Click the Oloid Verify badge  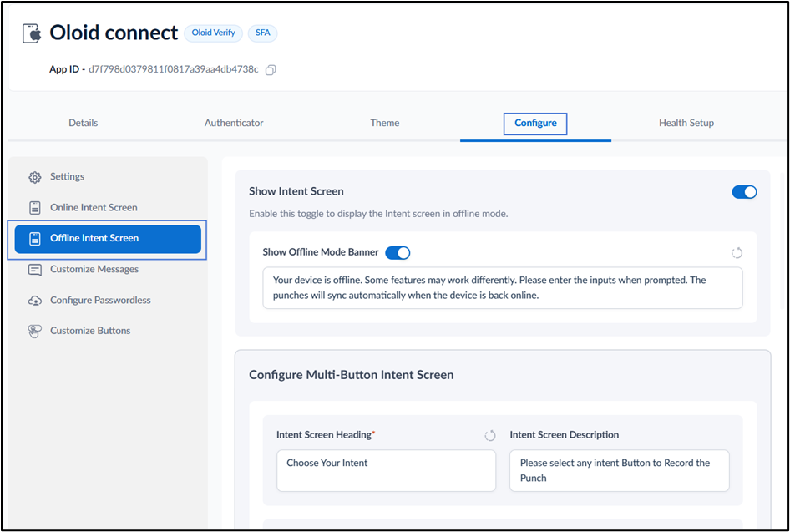(x=213, y=33)
